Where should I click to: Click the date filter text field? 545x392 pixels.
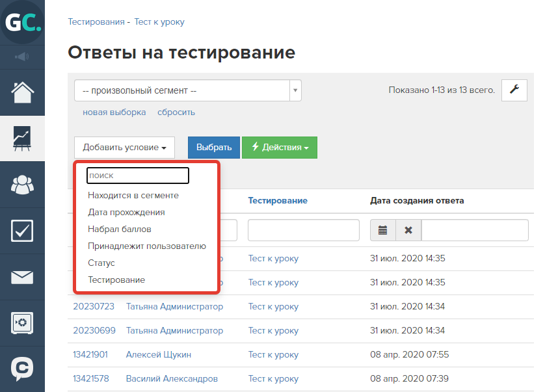click(x=475, y=230)
